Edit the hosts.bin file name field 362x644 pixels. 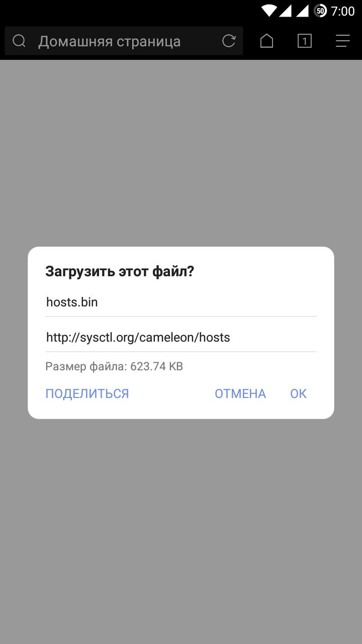pyautogui.click(x=181, y=302)
